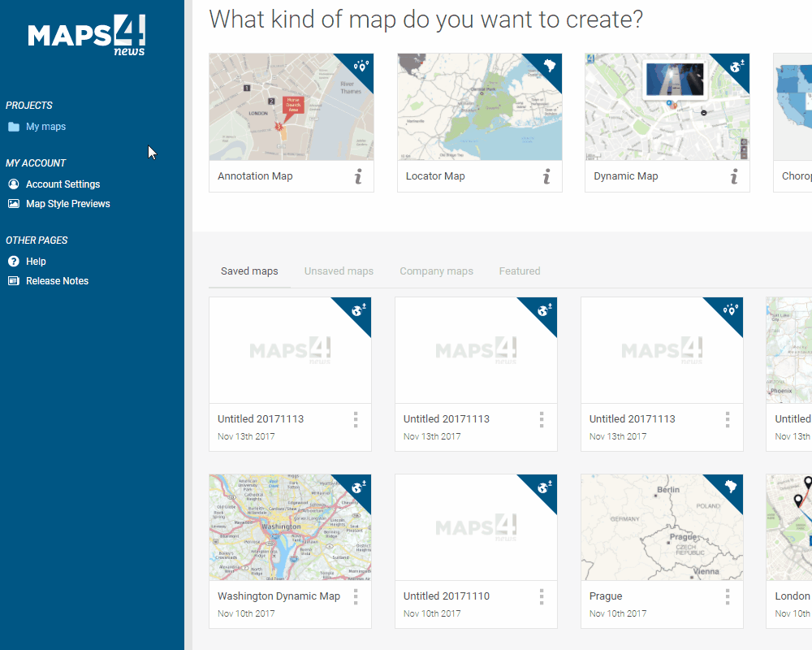Open the Help page link
Image resolution: width=812 pixels, height=650 pixels.
(37, 262)
